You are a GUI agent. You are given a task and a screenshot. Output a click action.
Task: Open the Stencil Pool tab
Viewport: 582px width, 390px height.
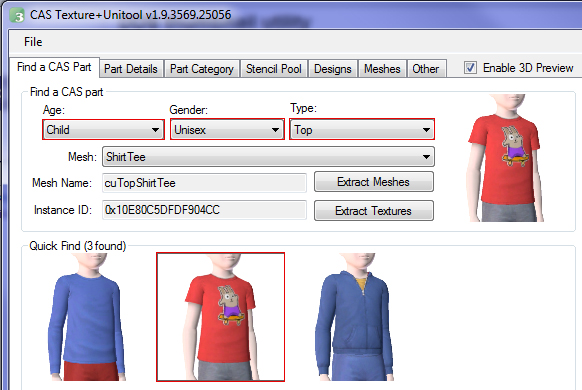click(274, 69)
